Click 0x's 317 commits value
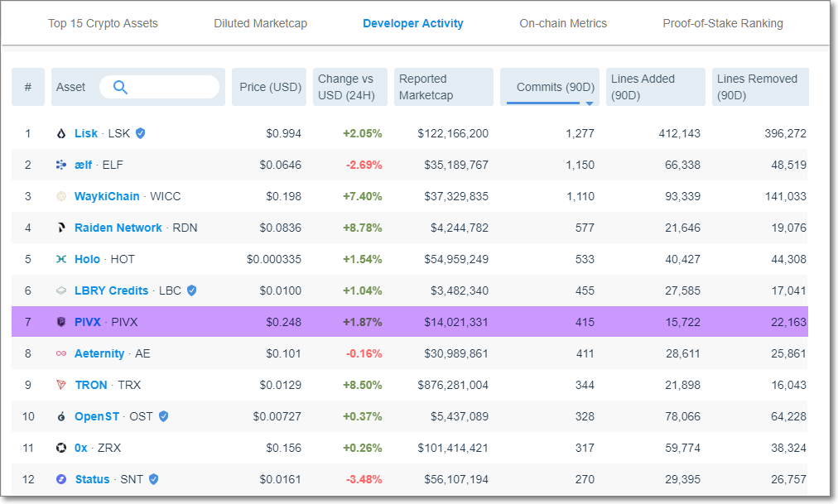The image size is (838, 504). click(x=585, y=448)
